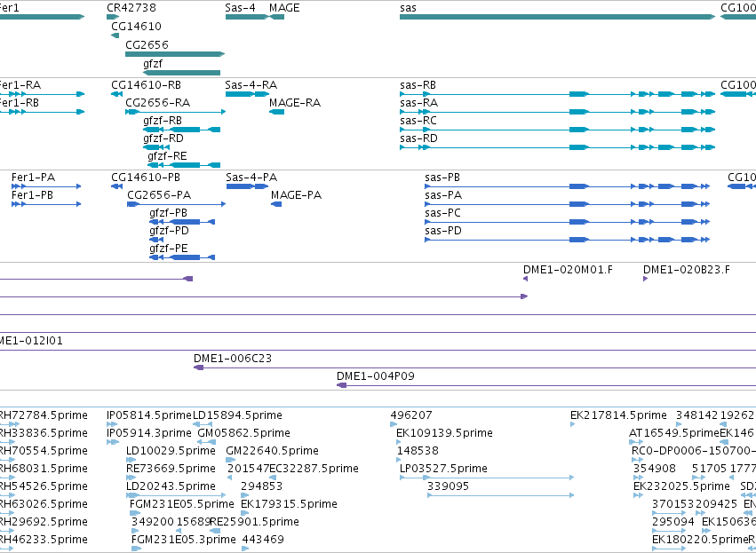
Task: Click the Sas-4 gene arrow
Action: click(247, 17)
